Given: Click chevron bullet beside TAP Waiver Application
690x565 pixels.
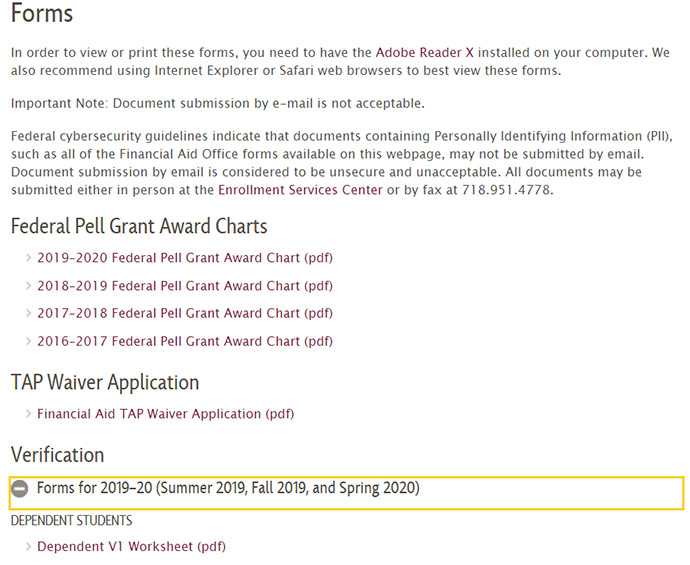Looking at the screenshot, I should [28, 414].
